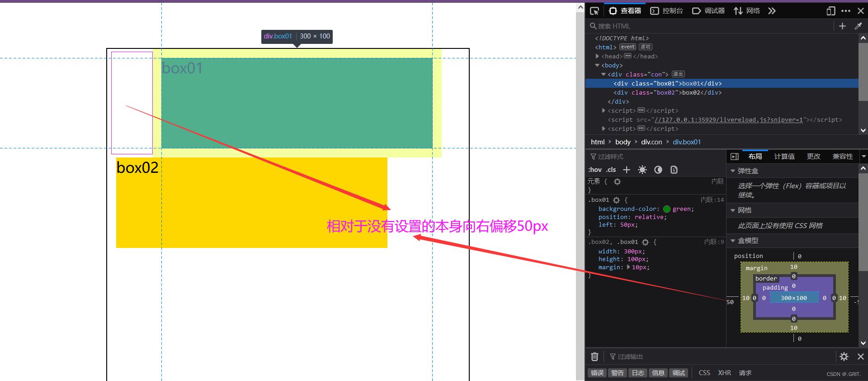Click the body breadcrumb
Viewport: 868px width, 381px height.
tap(623, 142)
